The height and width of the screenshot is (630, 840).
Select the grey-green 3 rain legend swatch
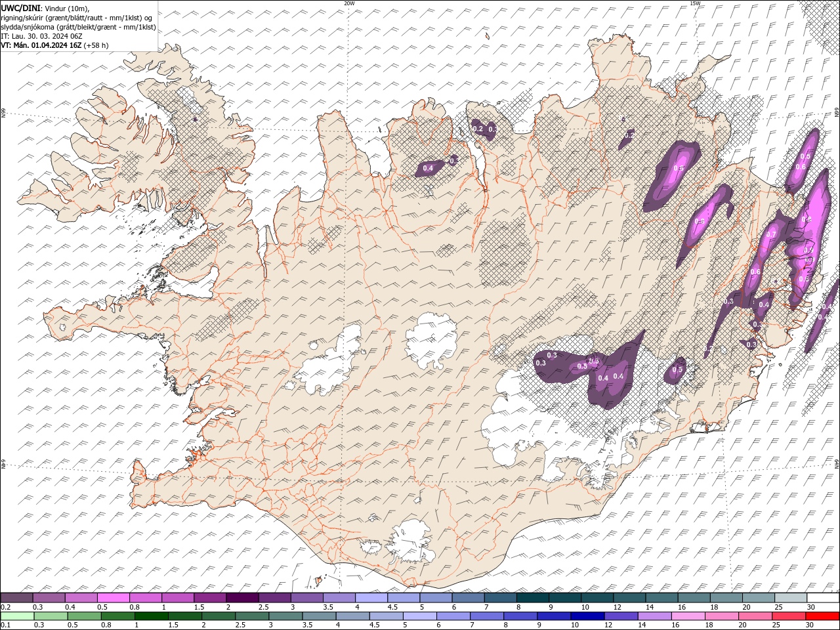(x=285, y=616)
